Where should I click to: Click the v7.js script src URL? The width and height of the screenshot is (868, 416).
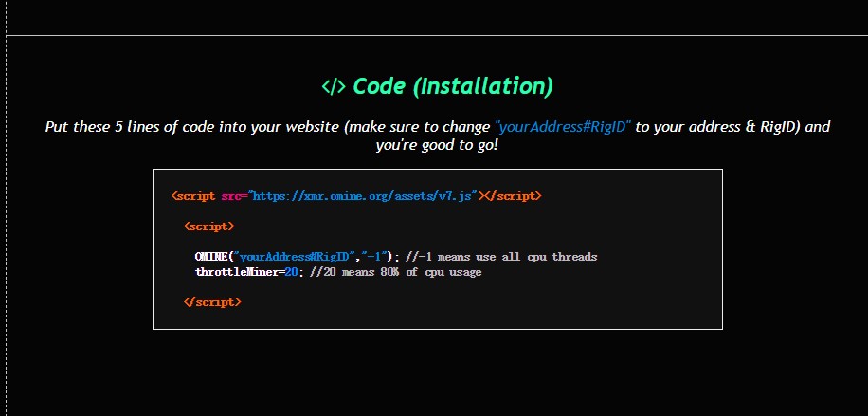pos(364,196)
